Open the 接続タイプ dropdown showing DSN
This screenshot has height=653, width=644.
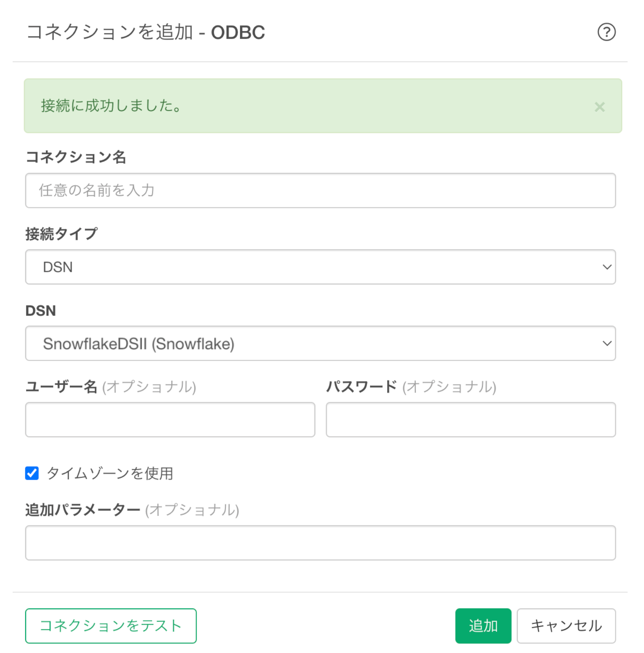click(320, 267)
